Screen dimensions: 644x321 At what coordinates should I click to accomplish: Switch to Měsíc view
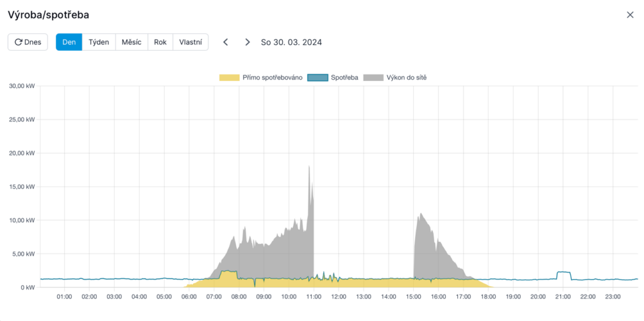point(131,42)
